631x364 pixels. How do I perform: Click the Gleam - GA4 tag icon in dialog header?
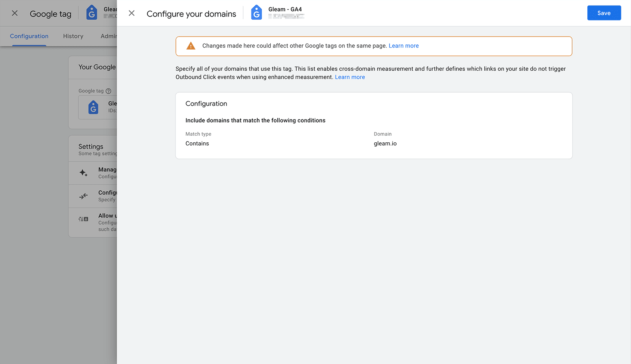(x=256, y=12)
